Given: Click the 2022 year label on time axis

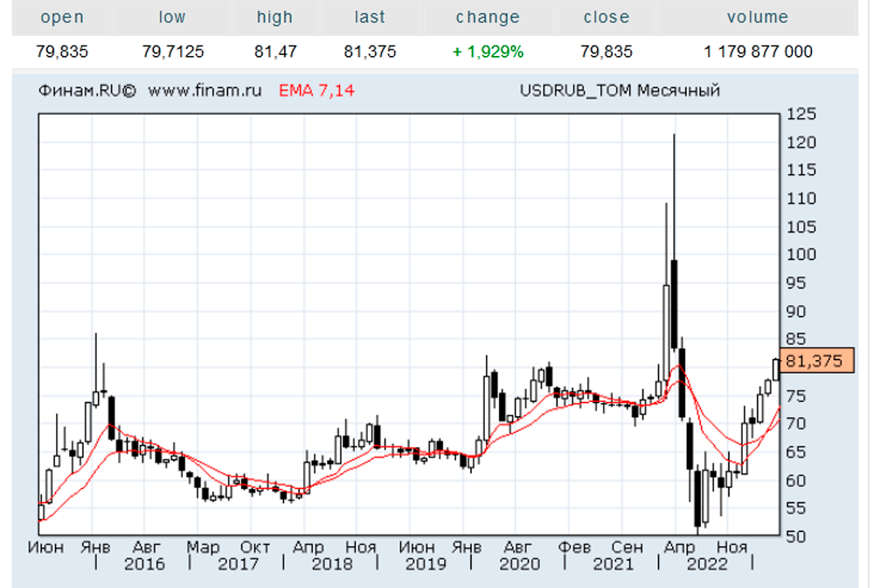Looking at the screenshot, I should pos(706,564).
